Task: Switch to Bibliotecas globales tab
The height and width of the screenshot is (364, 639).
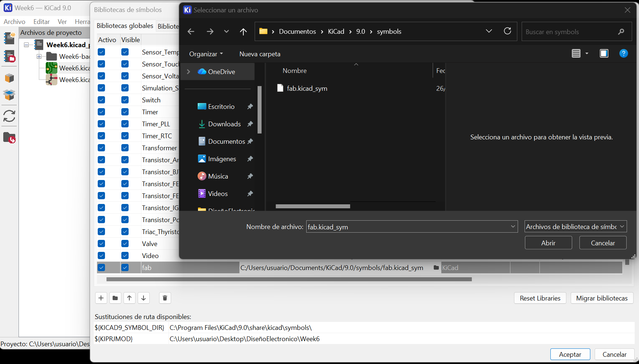Action: (125, 26)
